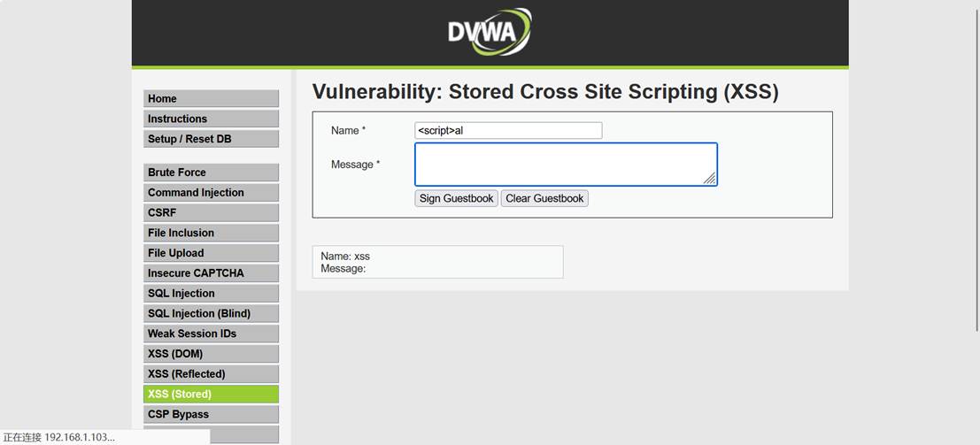The image size is (980, 445).
Task: Focus the Name input field
Action: pos(508,131)
